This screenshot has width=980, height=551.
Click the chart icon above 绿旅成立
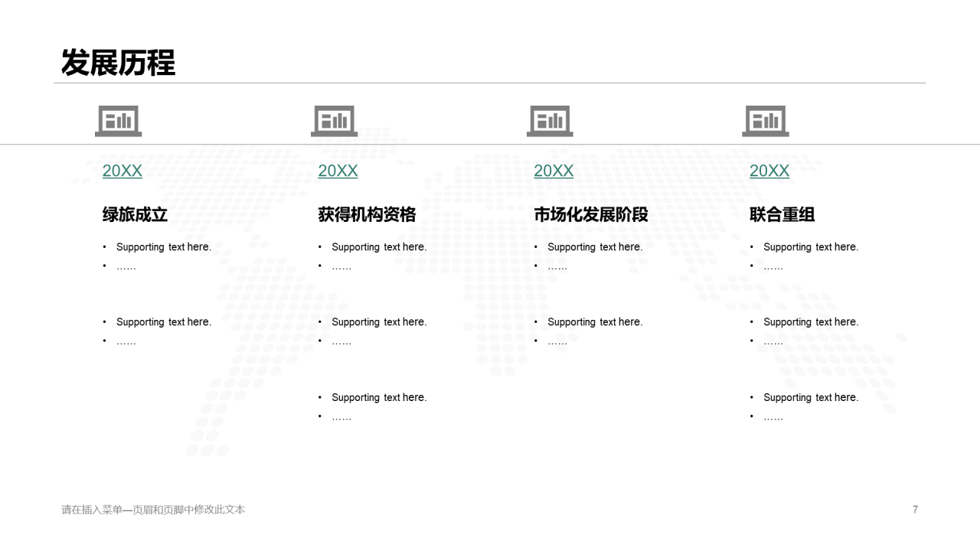[119, 121]
